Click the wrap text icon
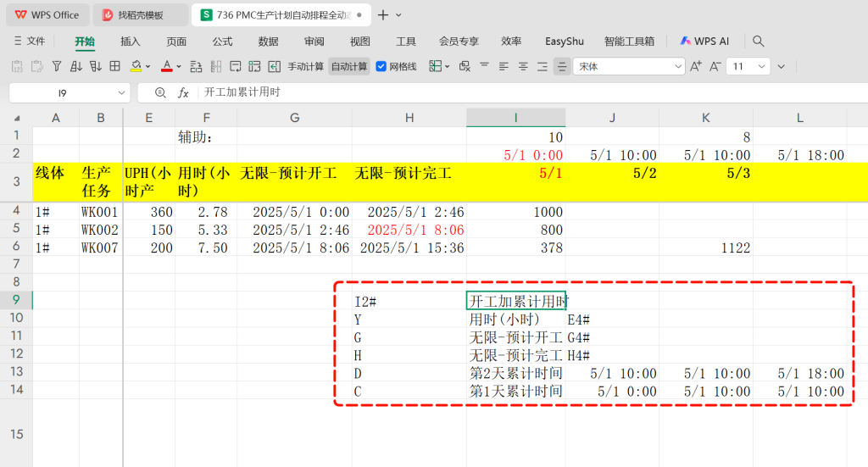 coord(236,66)
